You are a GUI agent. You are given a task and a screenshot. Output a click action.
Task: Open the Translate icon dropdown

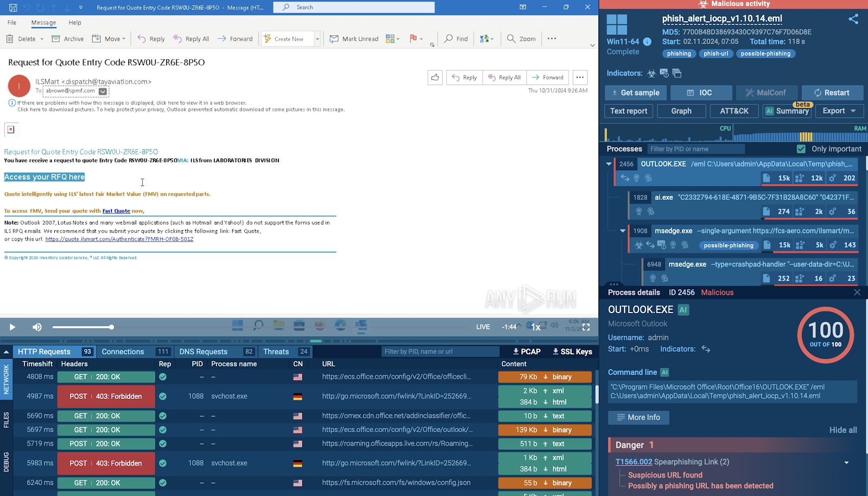click(x=487, y=39)
